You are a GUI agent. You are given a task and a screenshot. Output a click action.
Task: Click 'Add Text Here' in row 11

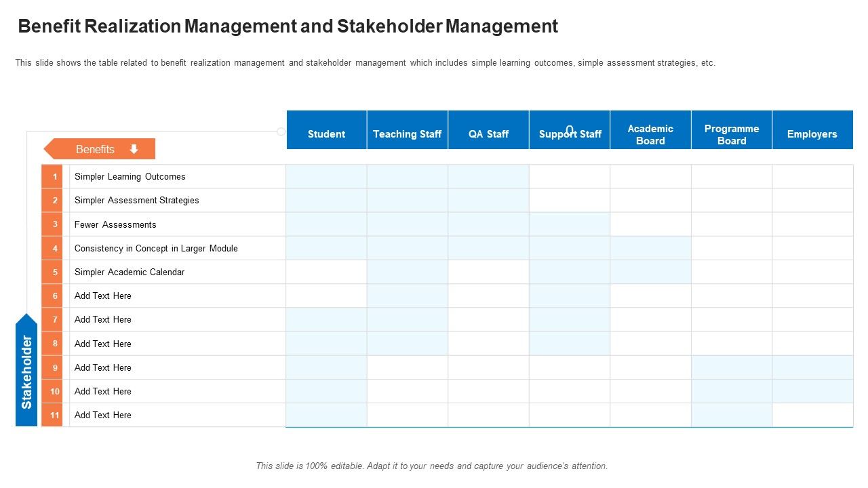pyautogui.click(x=103, y=415)
